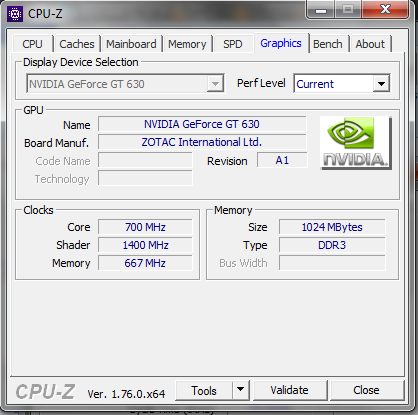Click the Board Manuf. label

coord(57,143)
